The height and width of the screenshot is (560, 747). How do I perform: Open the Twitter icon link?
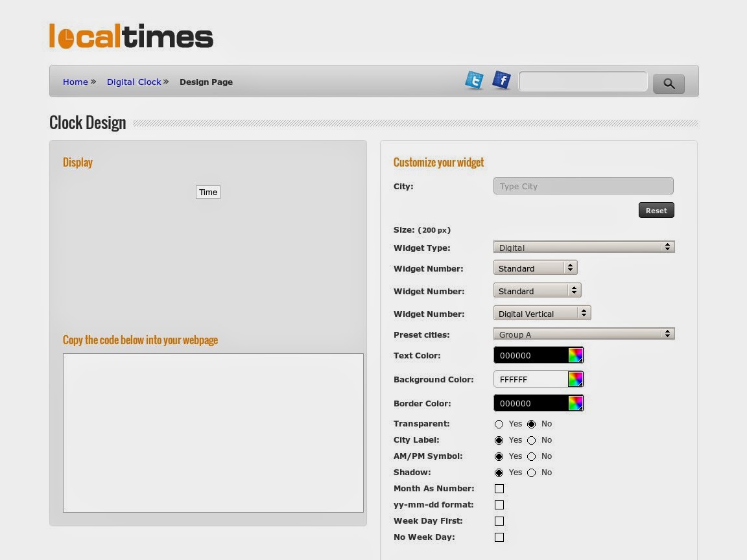(x=474, y=80)
